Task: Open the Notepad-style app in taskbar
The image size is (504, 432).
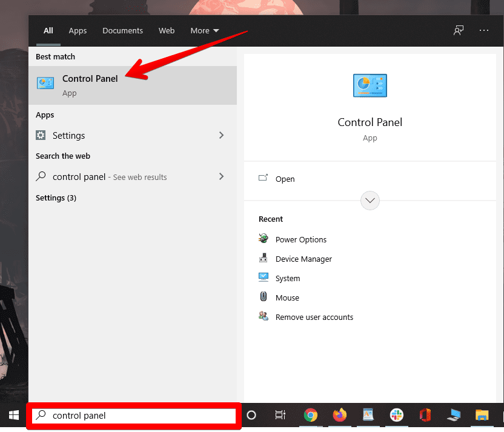Action: click(x=368, y=415)
